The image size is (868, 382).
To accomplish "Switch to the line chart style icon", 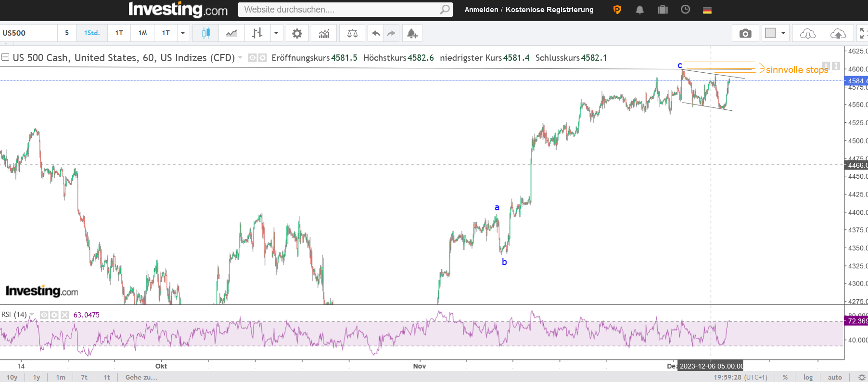I will 232,33.
